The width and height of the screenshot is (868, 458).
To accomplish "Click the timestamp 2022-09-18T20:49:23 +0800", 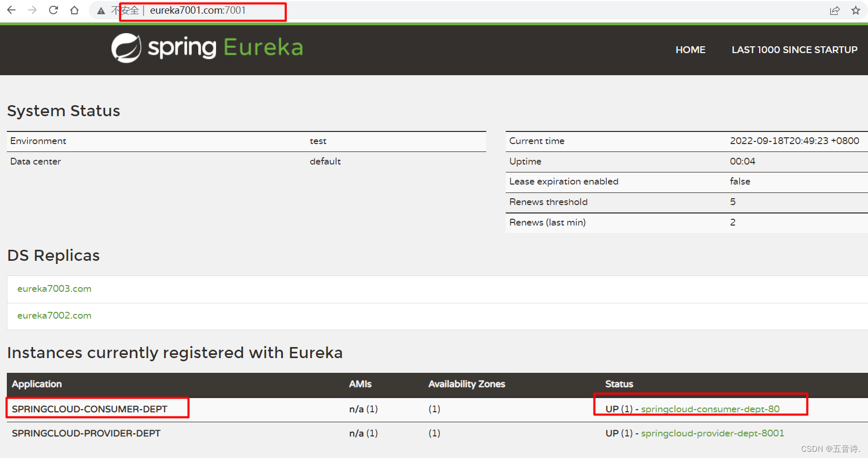I will 794,141.
